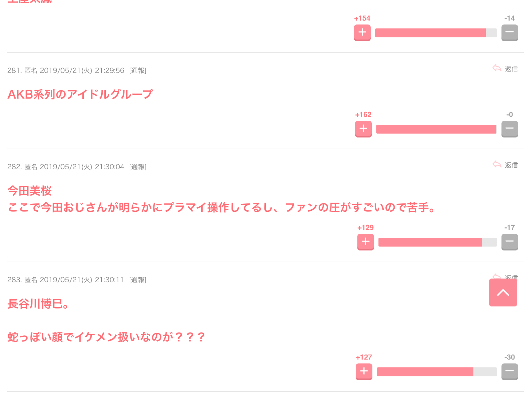The width and height of the screenshot is (532, 399).
Task: Downvote comment 281 with the minus button
Action: [509, 129]
